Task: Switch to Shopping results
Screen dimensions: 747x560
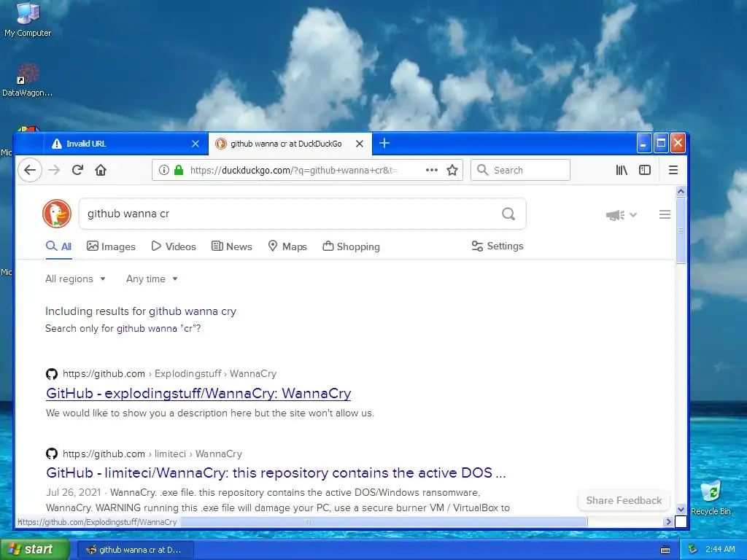Action: click(351, 246)
